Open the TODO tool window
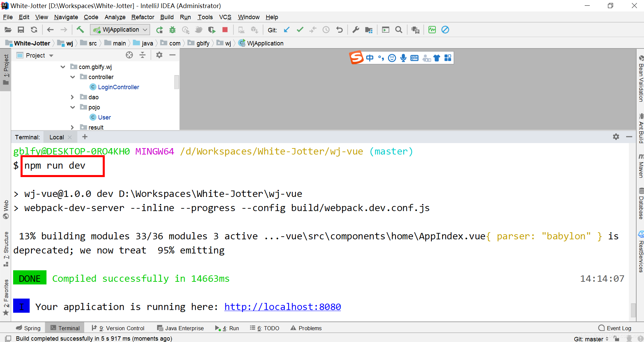Image resolution: width=644 pixels, height=342 pixels. click(x=264, y=328)
